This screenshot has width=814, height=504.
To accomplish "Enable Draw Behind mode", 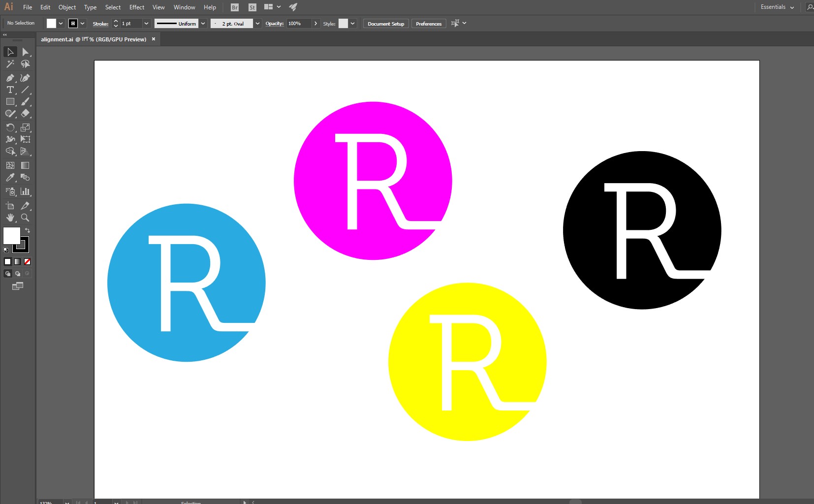I will point(18,274).
